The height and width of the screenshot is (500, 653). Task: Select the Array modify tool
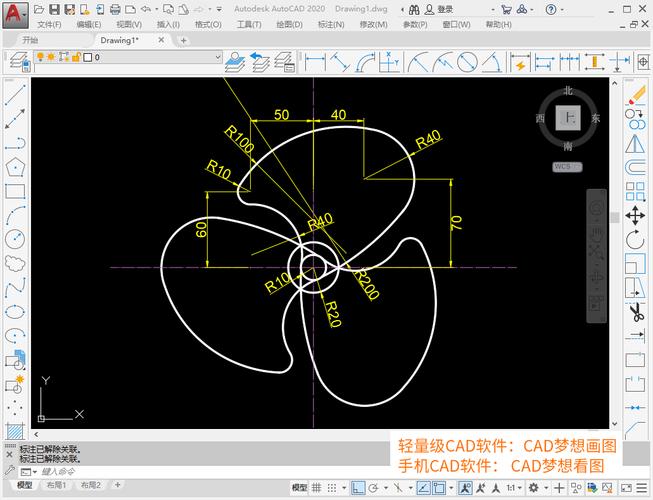(x=635, y=192)
